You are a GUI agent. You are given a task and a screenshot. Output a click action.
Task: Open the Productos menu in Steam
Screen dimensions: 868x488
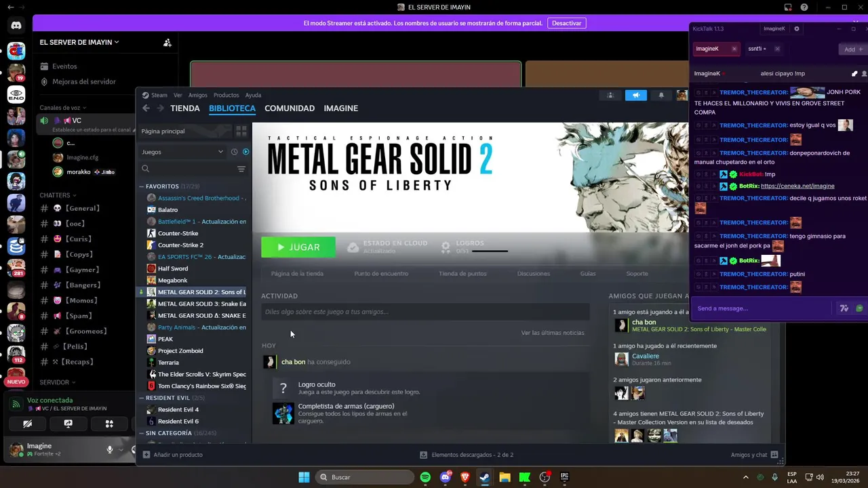(226, 95)
